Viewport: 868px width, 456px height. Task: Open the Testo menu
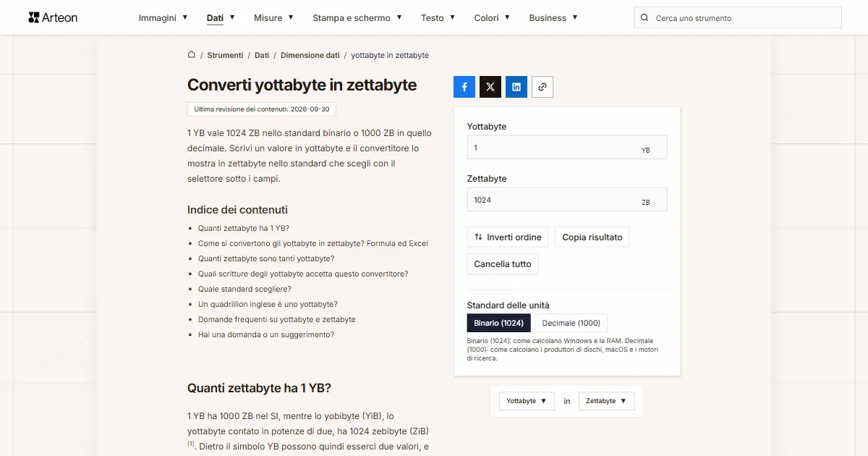tap(438, 17)
